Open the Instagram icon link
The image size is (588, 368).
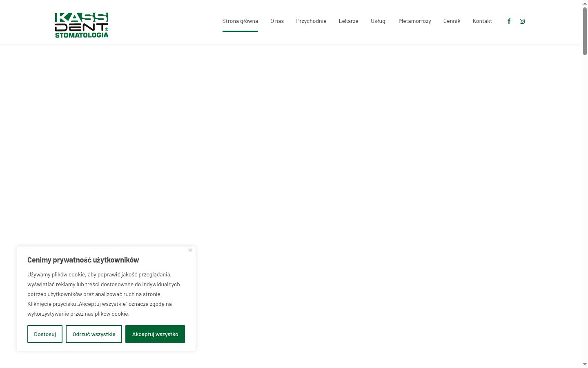(x=522, y=21)
